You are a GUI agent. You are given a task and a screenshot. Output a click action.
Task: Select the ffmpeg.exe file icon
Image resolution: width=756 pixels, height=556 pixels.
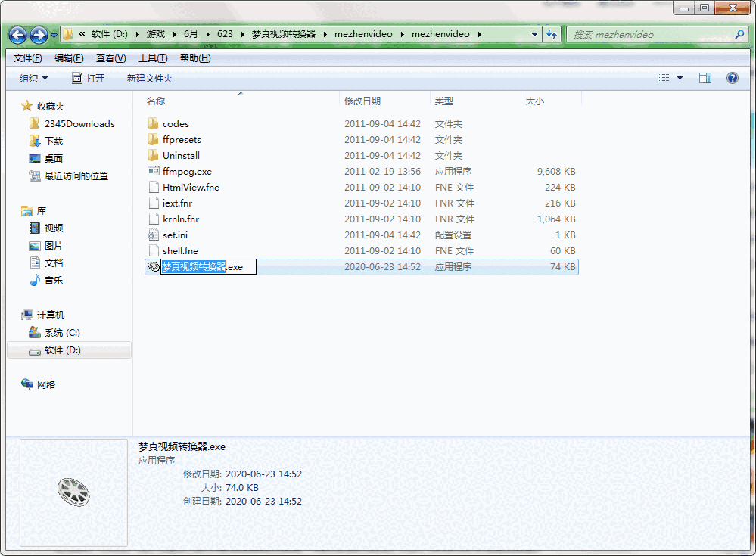pyautogui.click(x=154, y=171)
